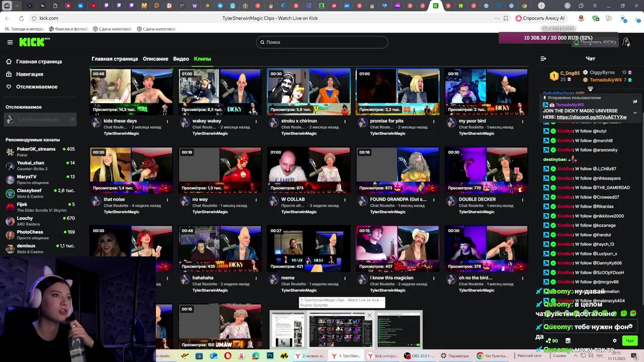Select the third taskbar preview thumbnail
644x362 pixels.
point(398,330)
